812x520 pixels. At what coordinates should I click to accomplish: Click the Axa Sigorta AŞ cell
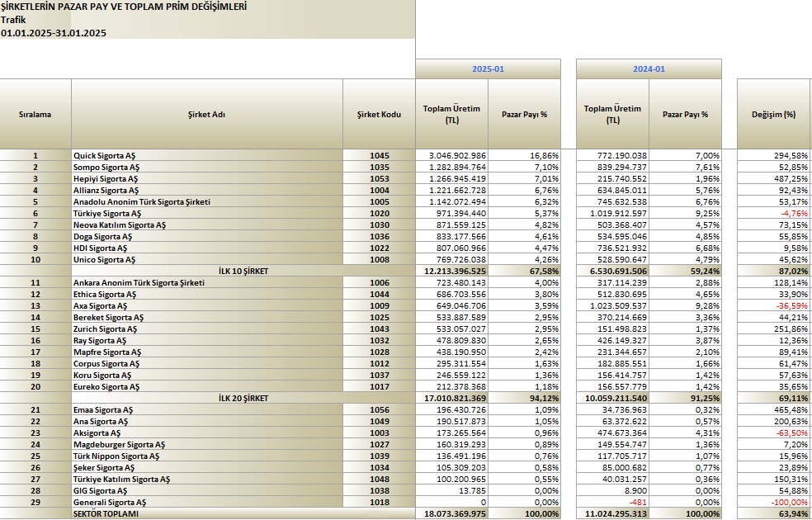207,305
